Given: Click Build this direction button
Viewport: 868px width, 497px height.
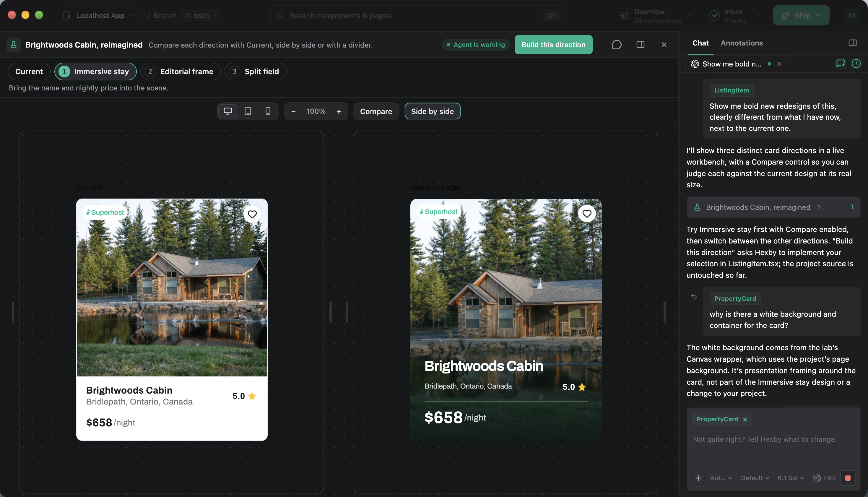Looking at the screenshot, I should (553, 45).
